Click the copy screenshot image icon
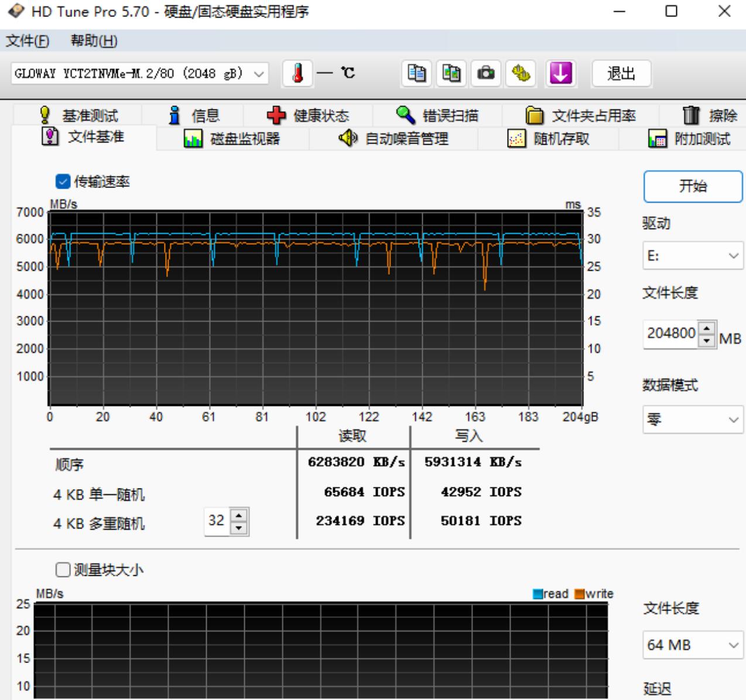The height and width of the screenshot is (700, 746). coord(451,73)
